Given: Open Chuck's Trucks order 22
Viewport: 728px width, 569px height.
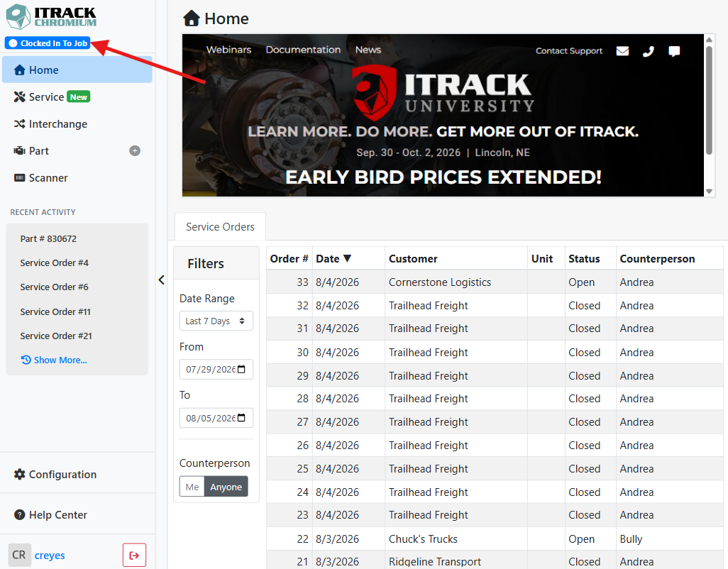Looking at the screenshot, I should [x=495, y=538].
